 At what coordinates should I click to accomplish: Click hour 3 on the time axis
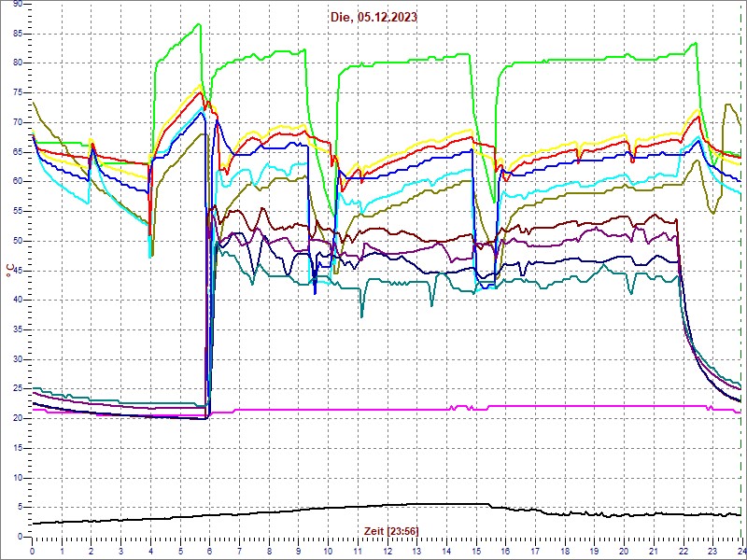(x=121, y=552)
